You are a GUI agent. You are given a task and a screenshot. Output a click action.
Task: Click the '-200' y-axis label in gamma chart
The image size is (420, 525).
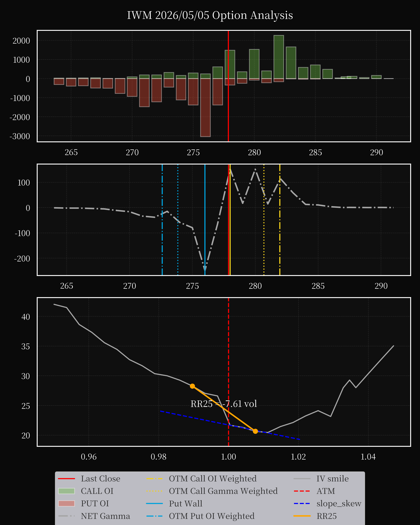pos(22,258)
